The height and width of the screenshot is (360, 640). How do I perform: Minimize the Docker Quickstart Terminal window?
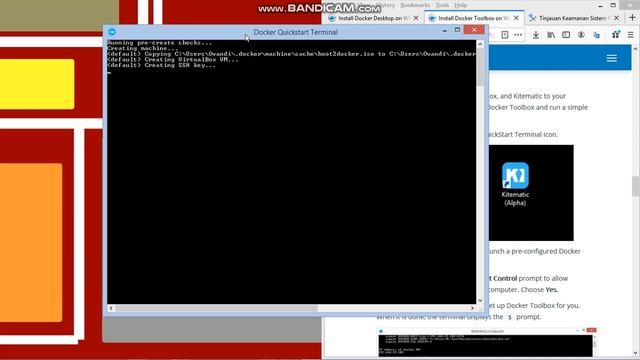coord(444,30)
